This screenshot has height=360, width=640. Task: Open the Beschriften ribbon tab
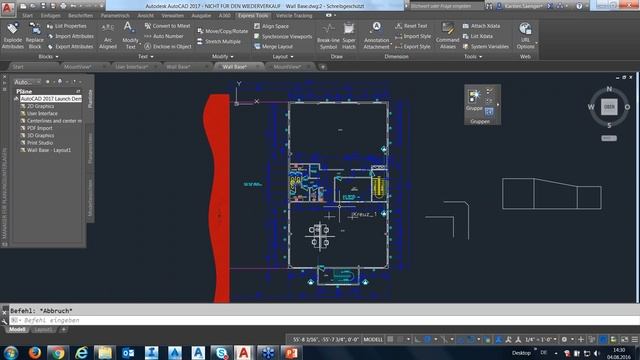(80, 16)
